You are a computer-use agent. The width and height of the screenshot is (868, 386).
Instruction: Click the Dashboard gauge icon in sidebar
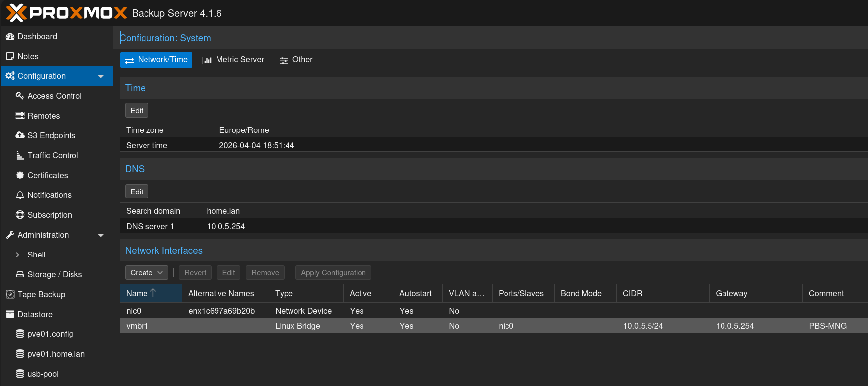(10, 36)
